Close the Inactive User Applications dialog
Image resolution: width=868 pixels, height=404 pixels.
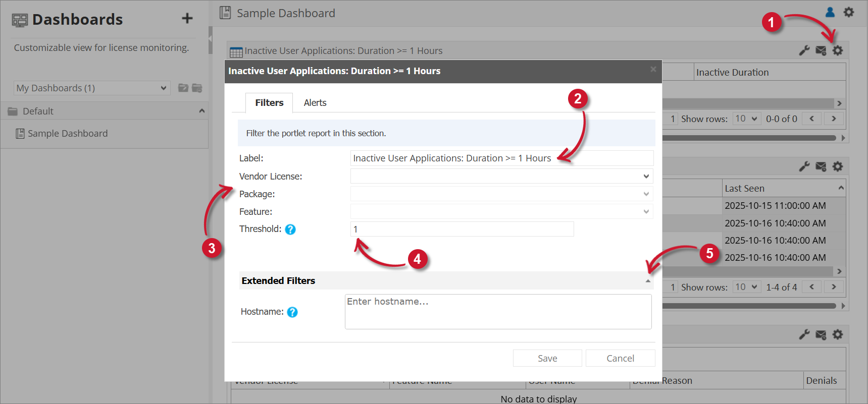[653, 69]
